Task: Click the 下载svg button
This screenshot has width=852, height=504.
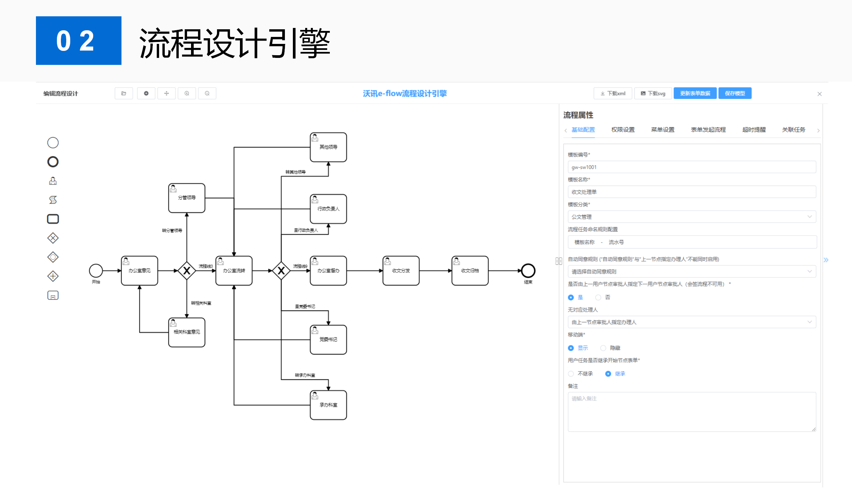Action: 653,93
